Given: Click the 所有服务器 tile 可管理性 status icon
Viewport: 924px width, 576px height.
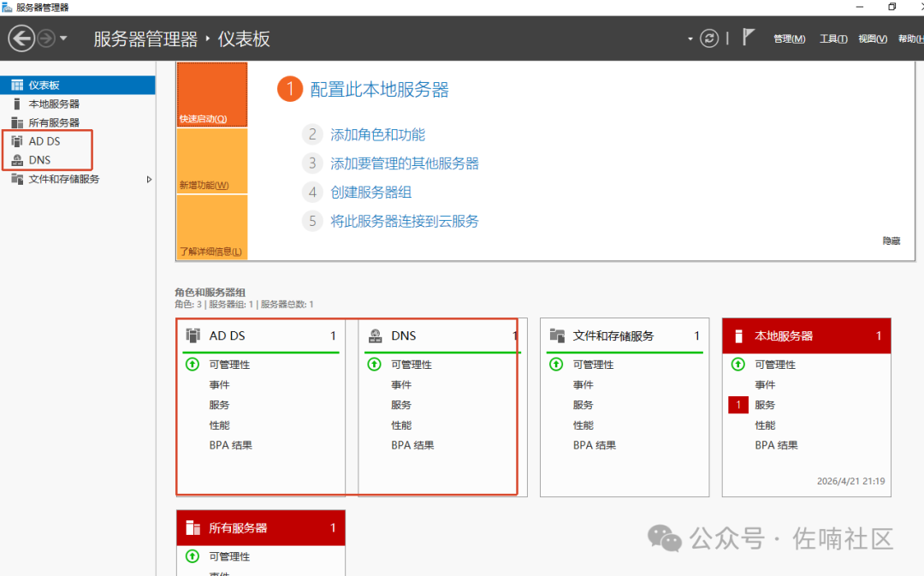Looking at the screenshot, I should 192,556.
